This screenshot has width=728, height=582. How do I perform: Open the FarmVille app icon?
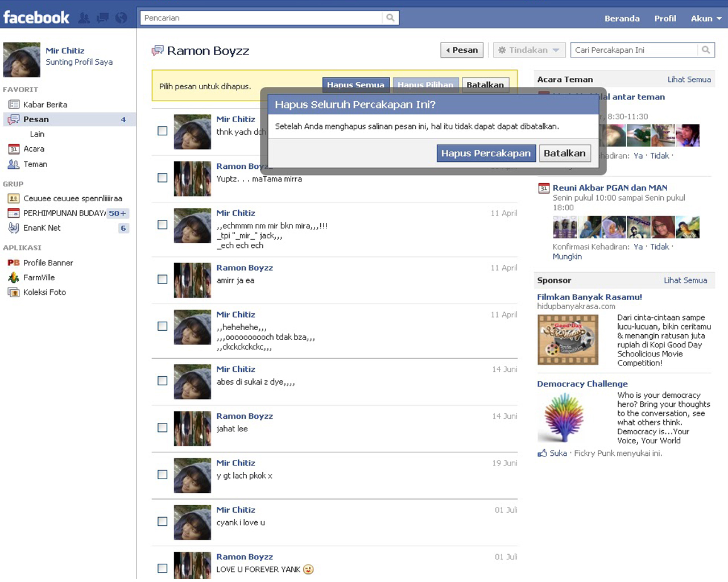14,277
